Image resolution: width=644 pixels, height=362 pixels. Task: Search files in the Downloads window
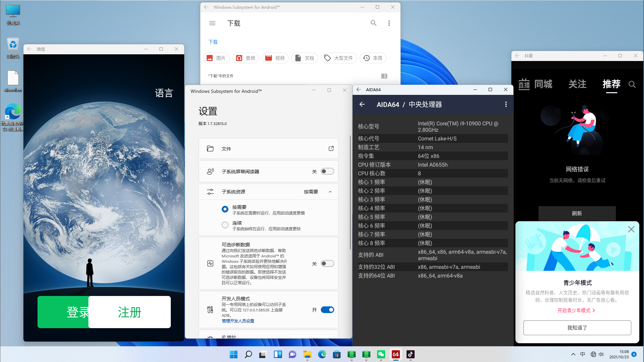coord(373,23)
